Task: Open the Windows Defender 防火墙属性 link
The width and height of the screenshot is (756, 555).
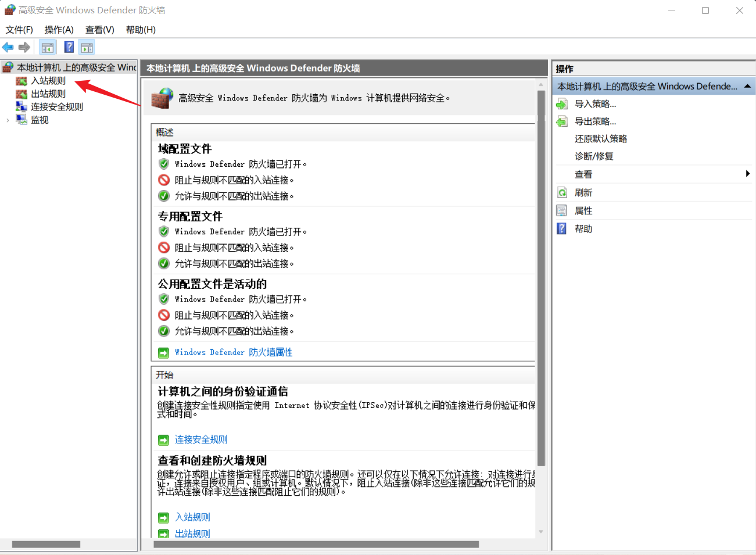Action: 234,352
